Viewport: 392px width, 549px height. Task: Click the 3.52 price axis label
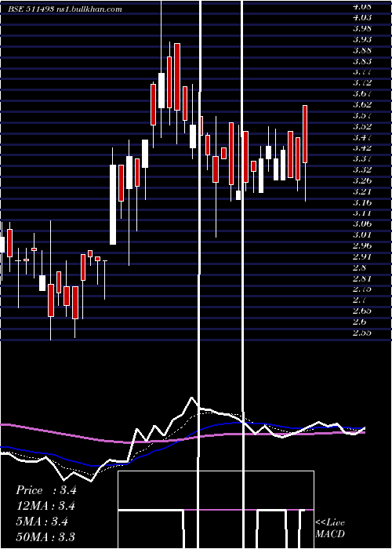[362, 126]
